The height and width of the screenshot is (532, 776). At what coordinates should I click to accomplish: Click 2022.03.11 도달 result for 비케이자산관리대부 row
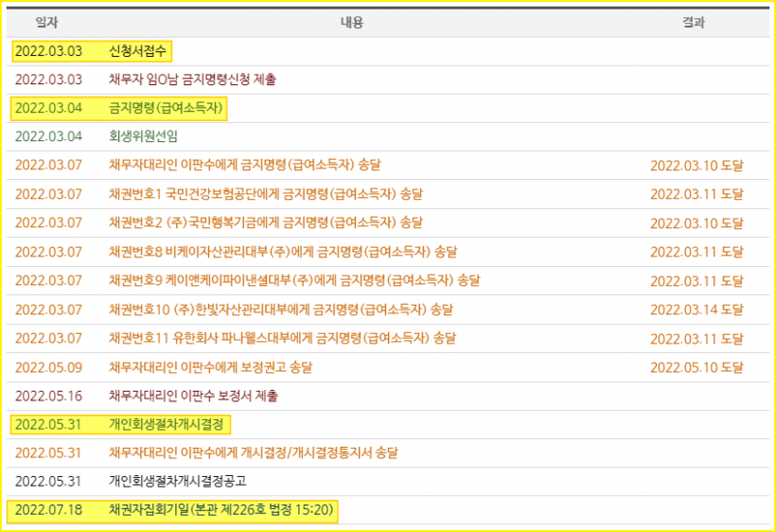(x=697, y=252)
